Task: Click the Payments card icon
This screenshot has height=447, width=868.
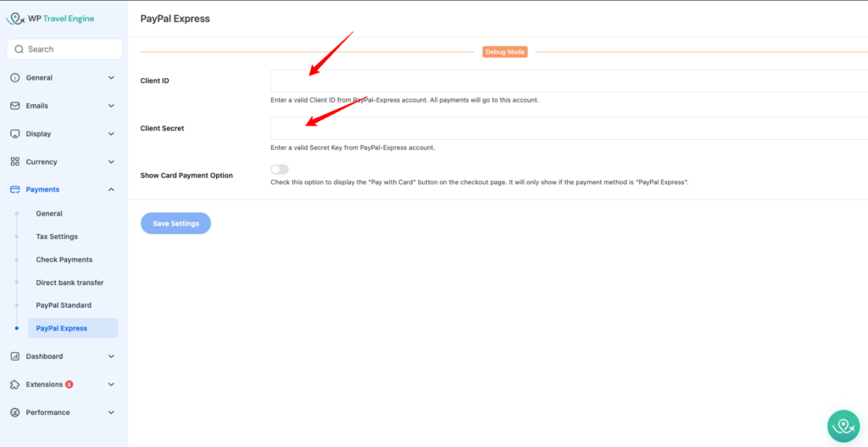Action: pos(15,189)
